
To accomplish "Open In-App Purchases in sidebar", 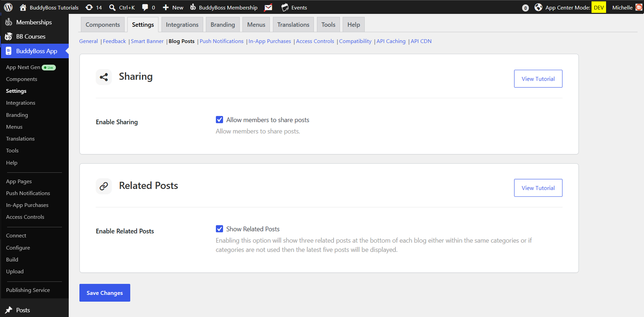I will point(27,205).
